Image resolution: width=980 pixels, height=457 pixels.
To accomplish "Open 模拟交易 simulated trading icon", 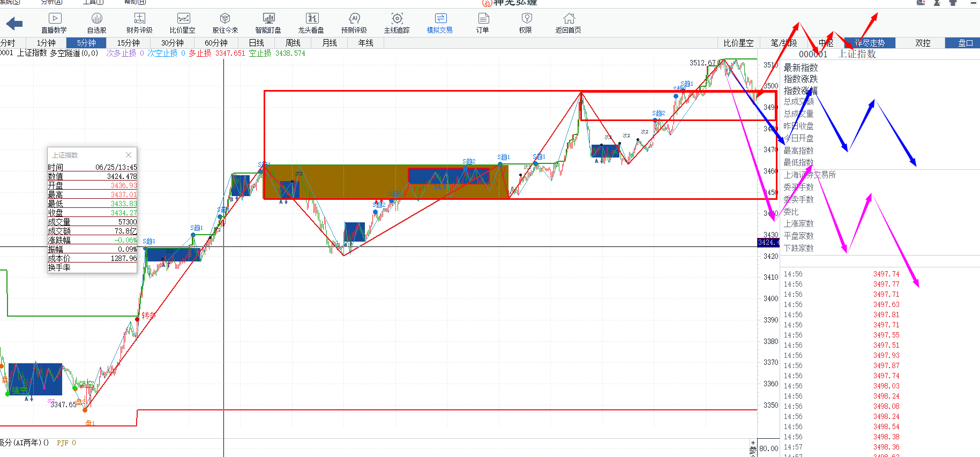I will [439, 23].
